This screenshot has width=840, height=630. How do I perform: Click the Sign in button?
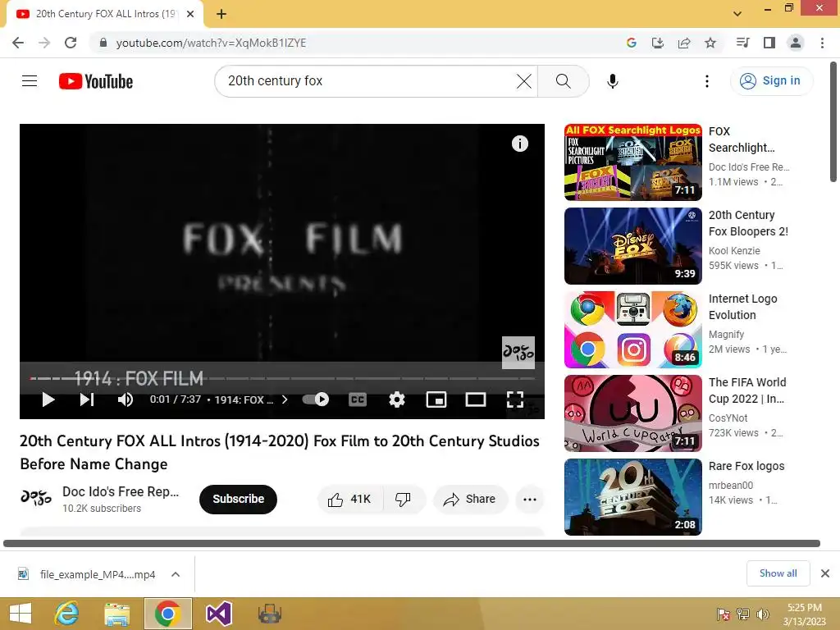coord(771,81)
